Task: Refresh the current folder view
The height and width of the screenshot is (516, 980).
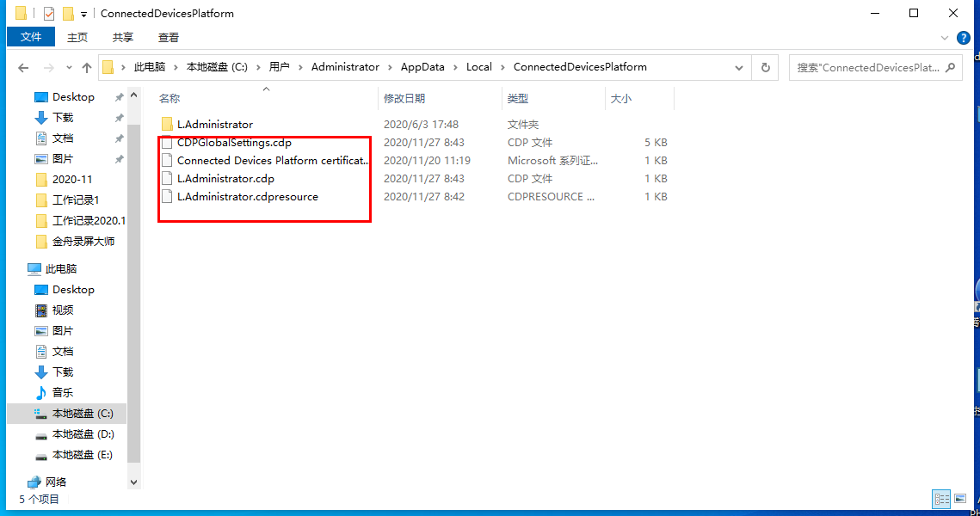Action: pyautogui.click(x=766, y=67)
